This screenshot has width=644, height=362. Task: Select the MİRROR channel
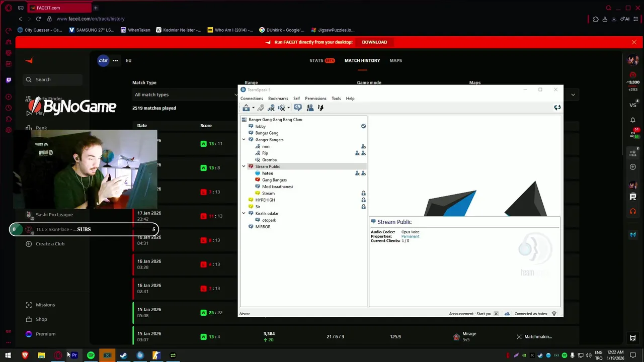263,227
